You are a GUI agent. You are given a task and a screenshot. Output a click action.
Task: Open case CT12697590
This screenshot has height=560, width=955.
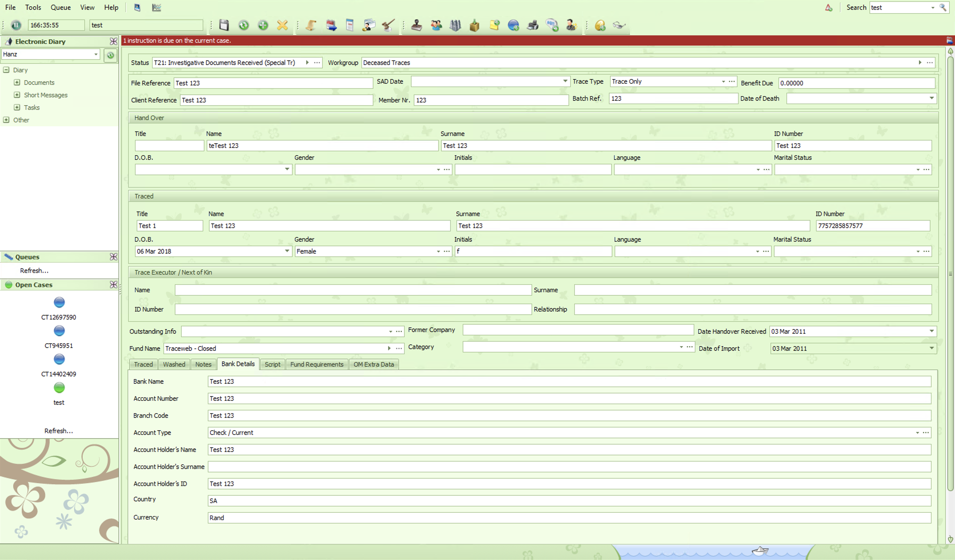[x=59, y=302]
